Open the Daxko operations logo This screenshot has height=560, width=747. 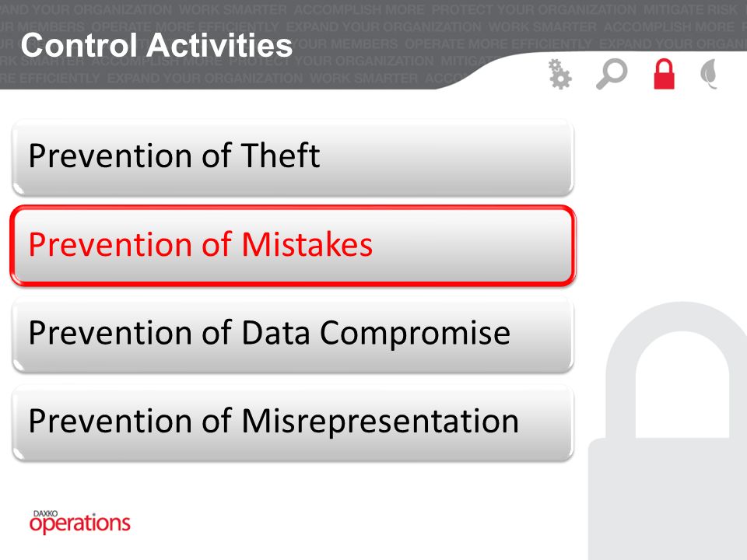79,522
